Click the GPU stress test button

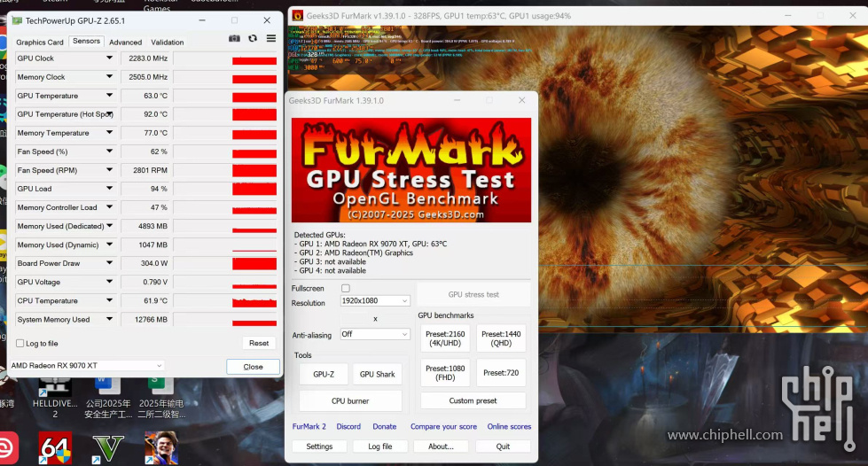[473, 294]
